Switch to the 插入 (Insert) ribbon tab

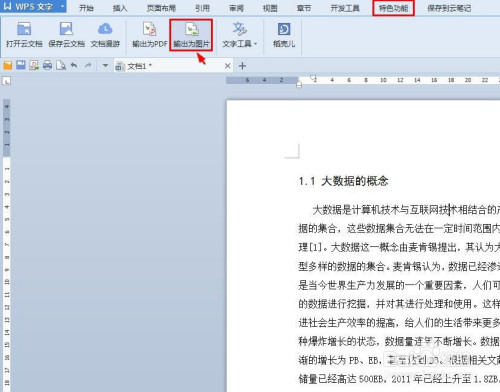120,8
